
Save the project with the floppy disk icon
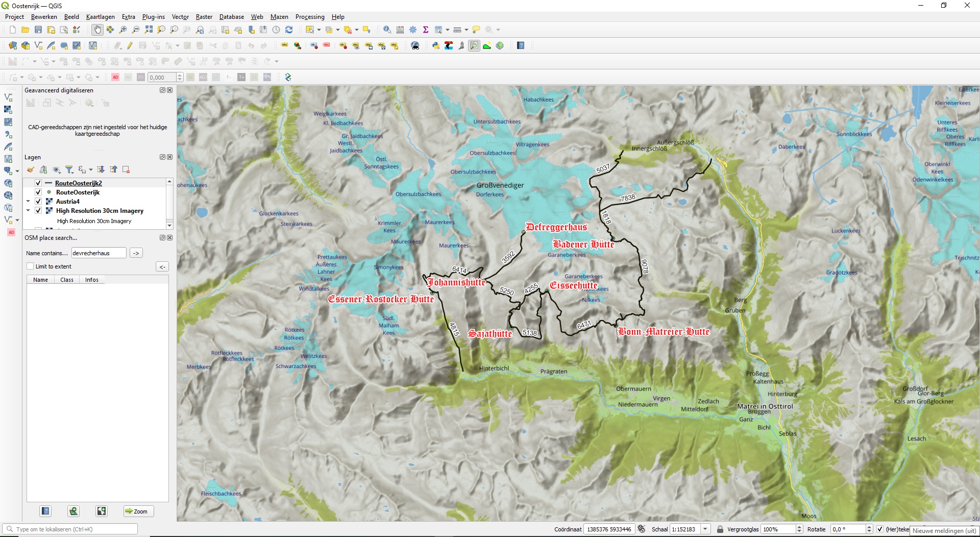(38, 30)
